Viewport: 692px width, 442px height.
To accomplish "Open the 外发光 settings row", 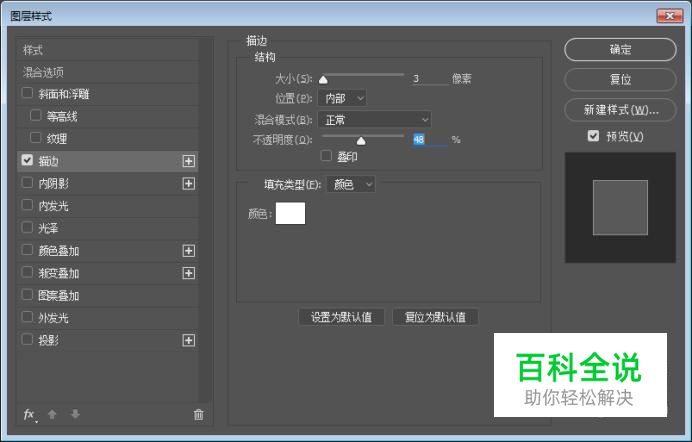I will (108, 318).
